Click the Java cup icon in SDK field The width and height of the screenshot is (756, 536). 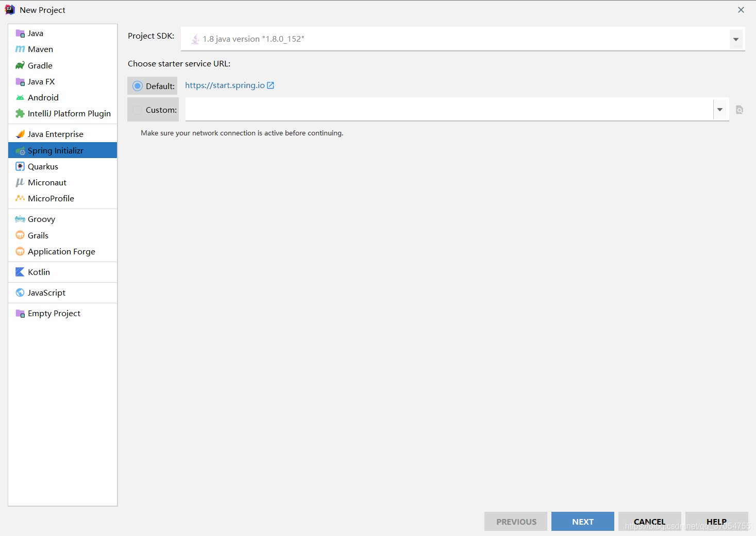[x=195, y=39]
